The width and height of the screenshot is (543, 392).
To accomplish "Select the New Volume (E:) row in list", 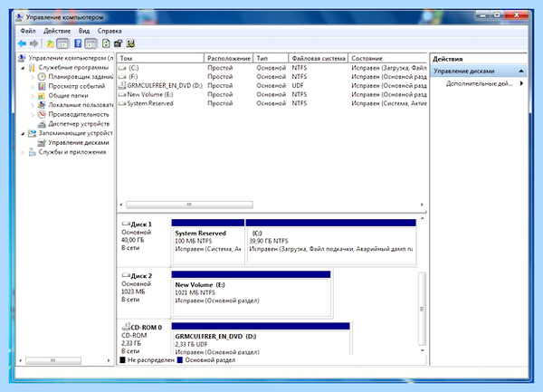I will pyautogui.click(x=271, y=94).
